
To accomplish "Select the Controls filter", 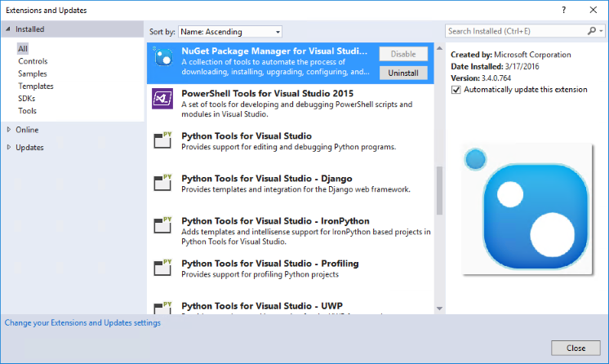I will 33,61.
